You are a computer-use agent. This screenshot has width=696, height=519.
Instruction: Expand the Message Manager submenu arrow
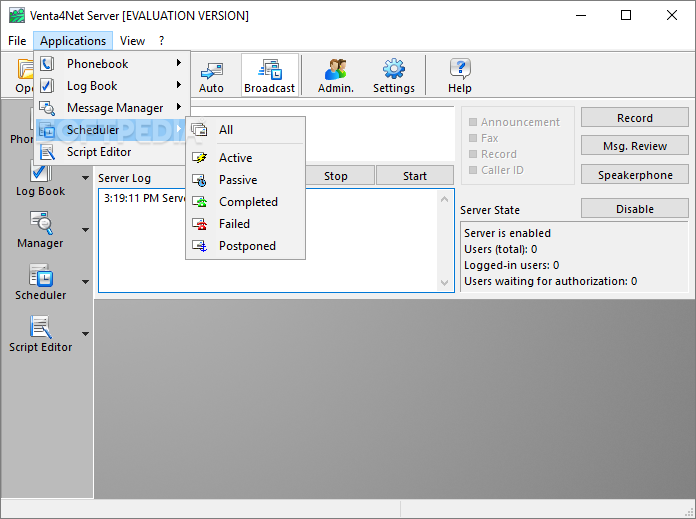pyautogui.click(x=179, y=107)
